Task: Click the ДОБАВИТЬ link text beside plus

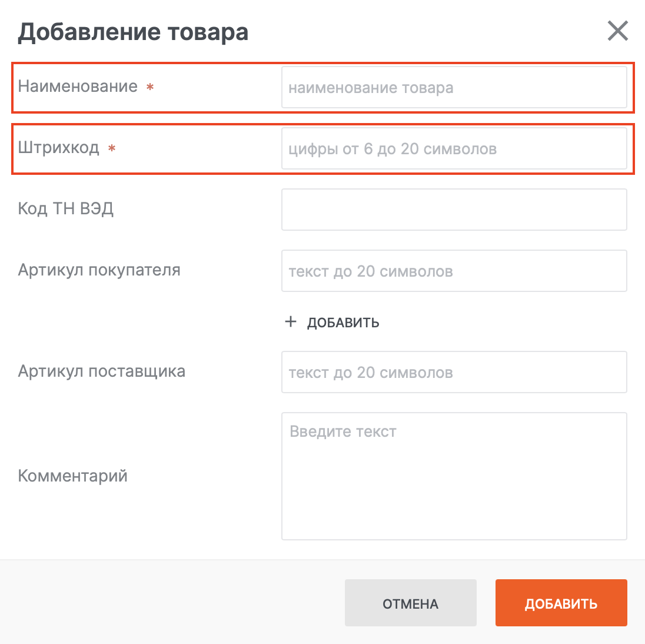Action: click(343, 323)
